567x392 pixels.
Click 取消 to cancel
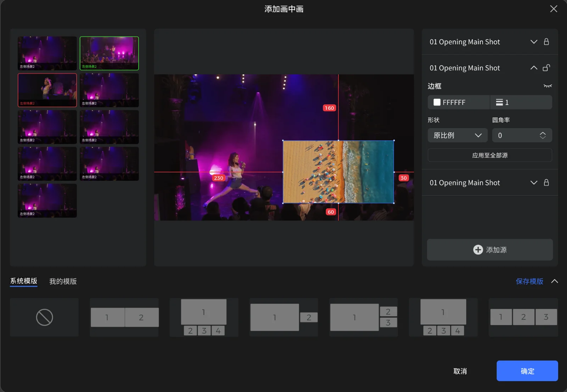pos(460,371)
